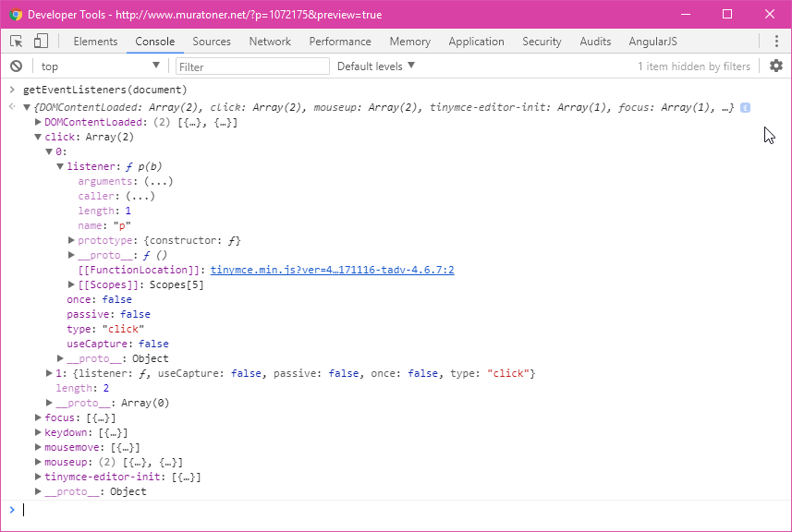Expand the [[Scopes]] entry

(x=71, y=285)
